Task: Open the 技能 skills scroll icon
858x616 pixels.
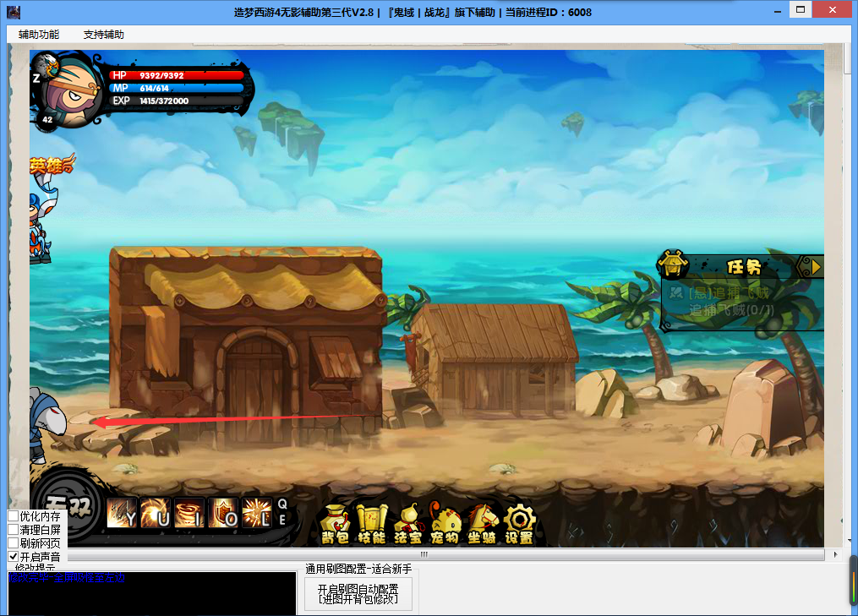Action: 372,524
